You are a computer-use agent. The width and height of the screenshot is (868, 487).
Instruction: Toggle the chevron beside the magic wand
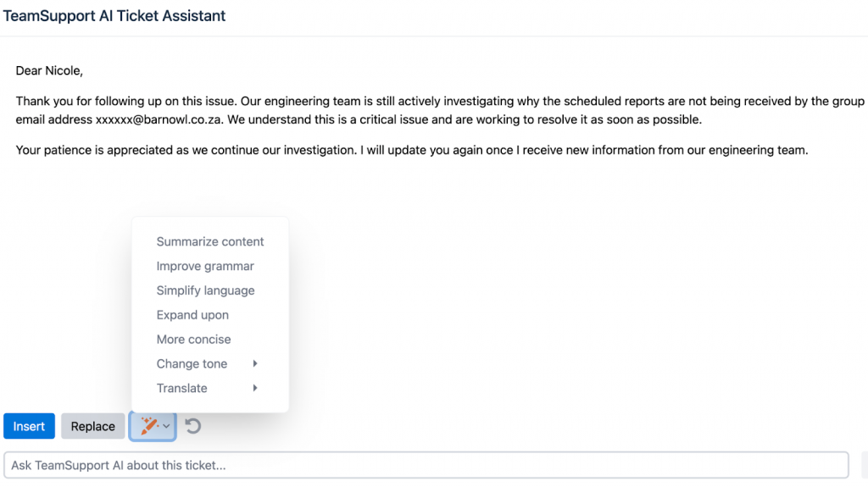[x=167, y=426]
